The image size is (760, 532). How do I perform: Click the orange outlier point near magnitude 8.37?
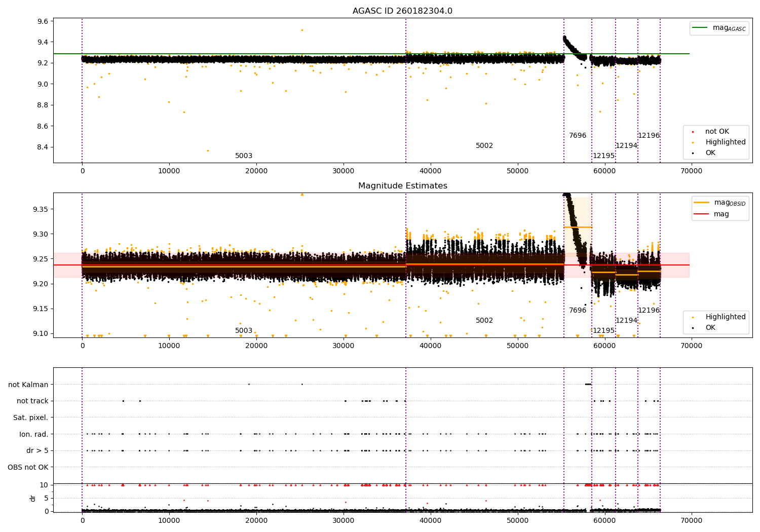(x=207, y=150)
